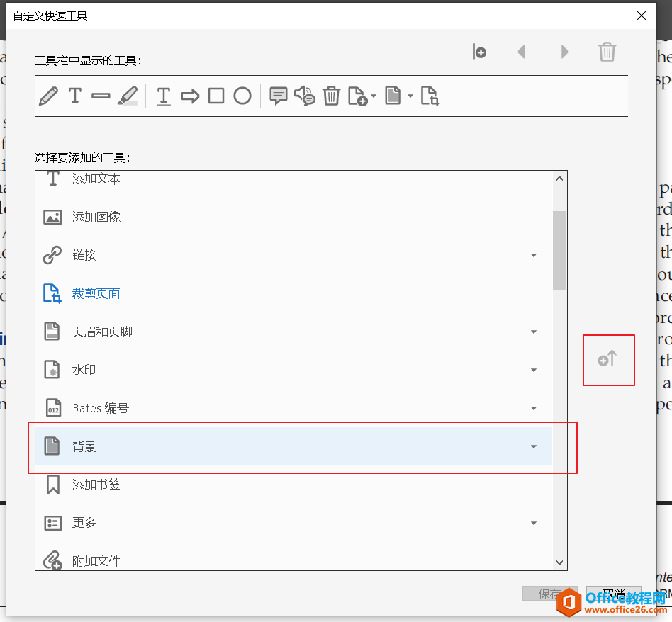
Task: Move selected tool right in toolbar
Action: (564, 52)
